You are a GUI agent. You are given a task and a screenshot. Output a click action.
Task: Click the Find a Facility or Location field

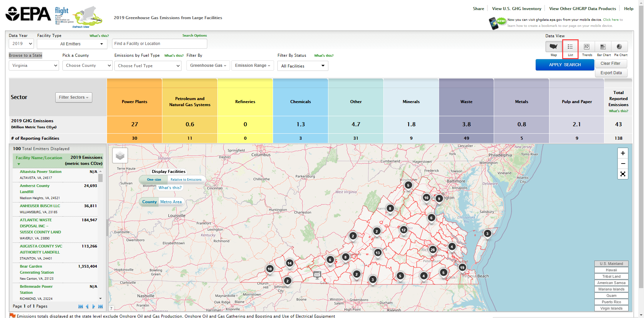[160, 44]
